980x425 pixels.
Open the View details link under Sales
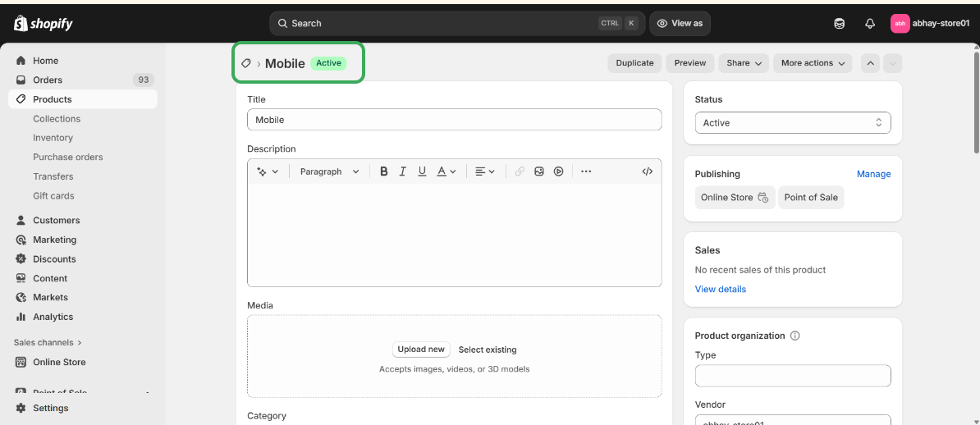pyautogui.click(x=720, y=289)
